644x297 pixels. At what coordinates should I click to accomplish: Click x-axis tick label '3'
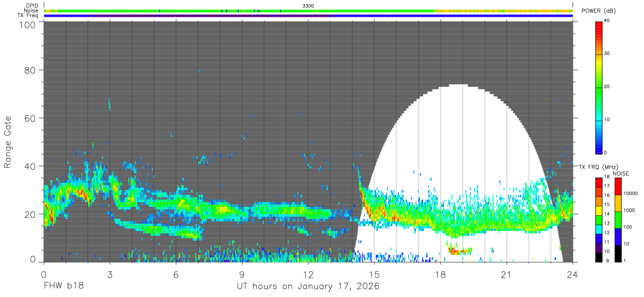point(110,274)
